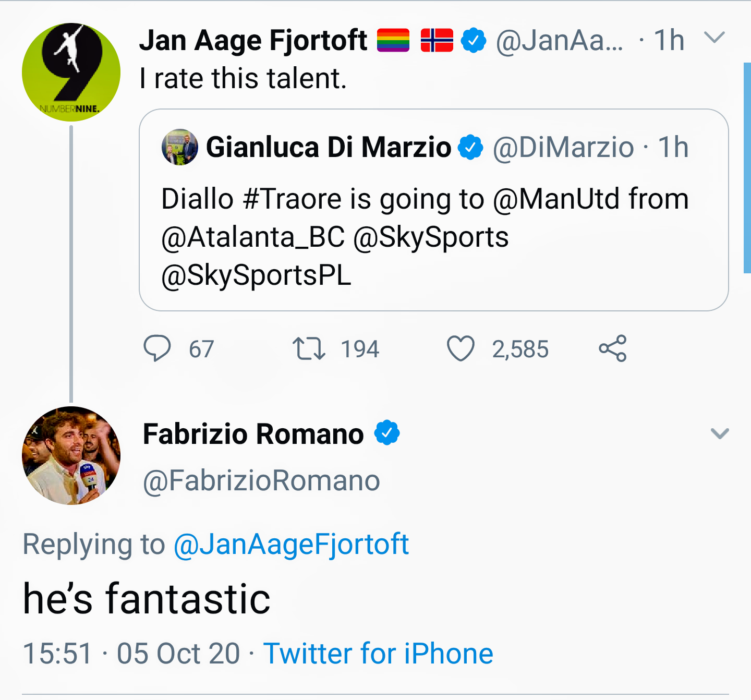Click Di Marzio's blue verified badge
Image resolution: width=751 pixels, height=700 pixels.
click(470, 147)
